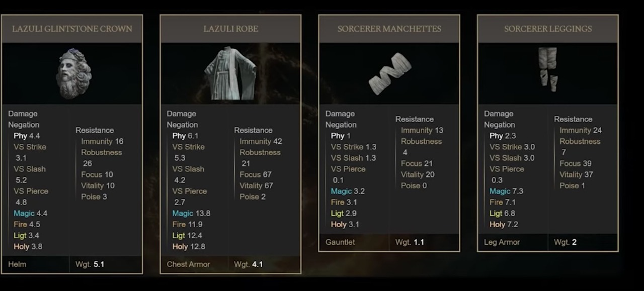
Task: Click Fire 3.1 stat on Sorcerer Manchettes
Action: click(x=344, y=202)
